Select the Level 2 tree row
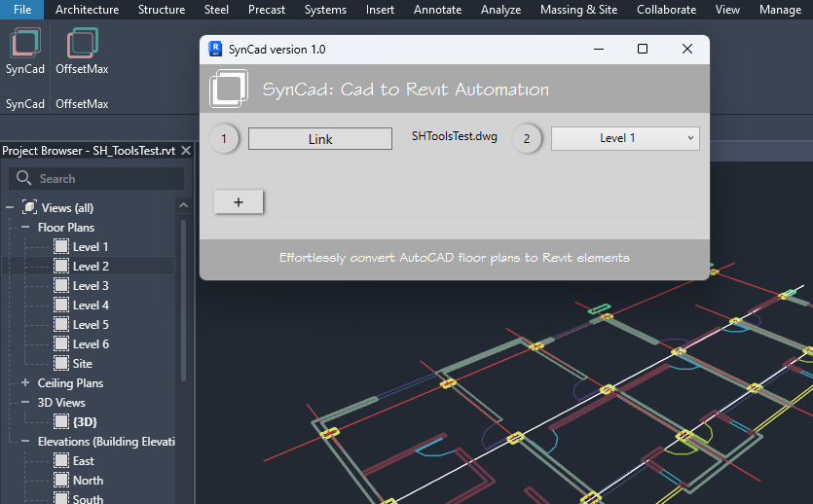This screenshot has height=504, width=813. (x=89, y=266)
